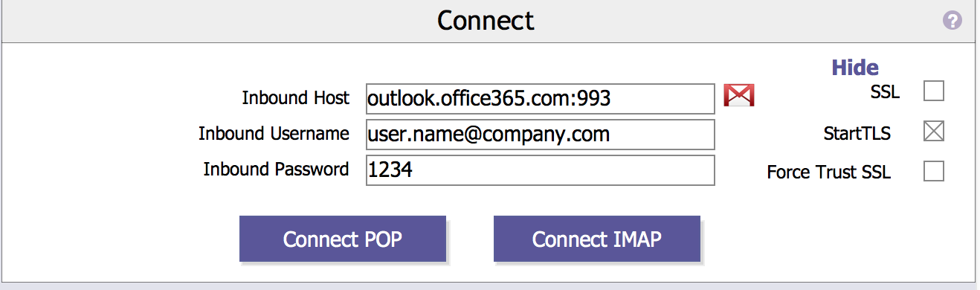Tick the Force Trust SSL checkbox
Viewport: 980px width, 290px height.
[x=934, y=172]
